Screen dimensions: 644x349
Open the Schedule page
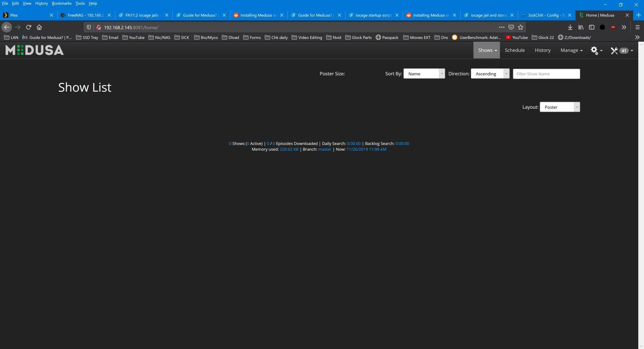515,50
